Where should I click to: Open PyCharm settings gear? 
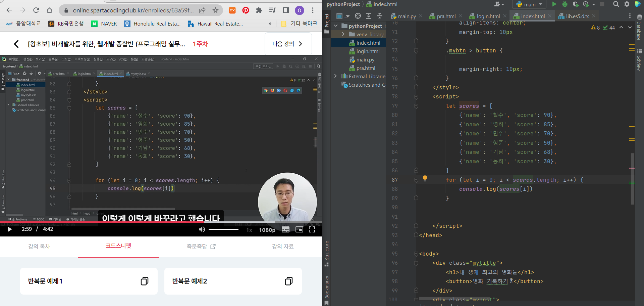tap(627, 4)
